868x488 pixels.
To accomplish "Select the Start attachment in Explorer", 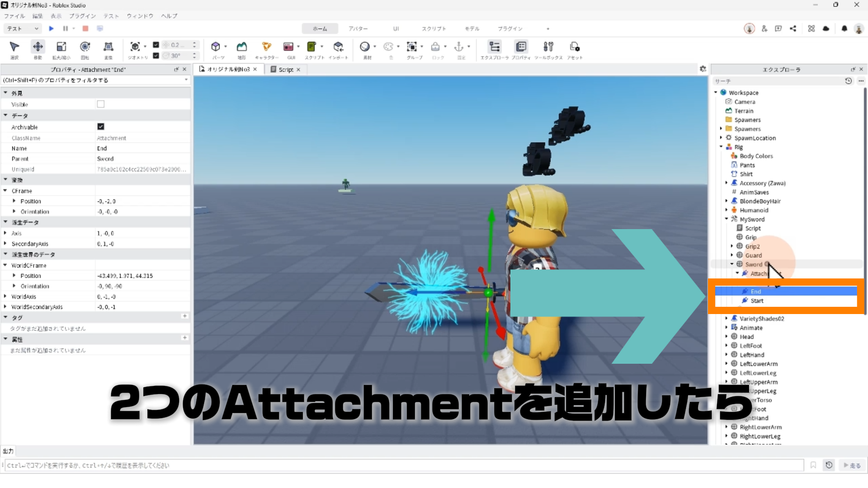I will coord(757,301).
